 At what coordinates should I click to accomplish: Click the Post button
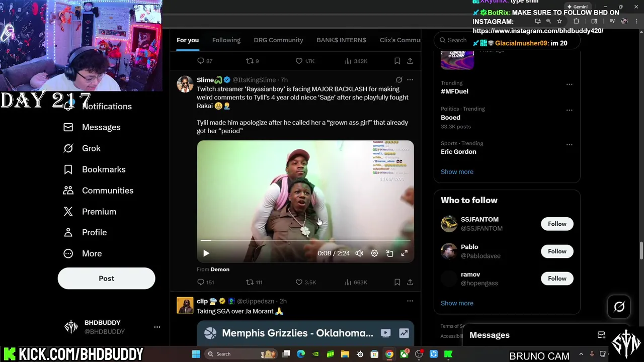(x=107, y=279)
